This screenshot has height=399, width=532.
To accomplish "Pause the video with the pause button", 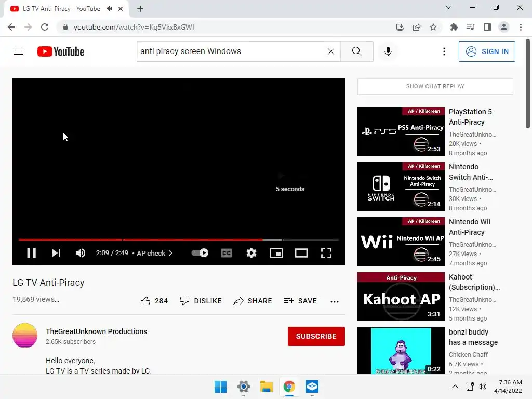I will [x=32, y=253].
